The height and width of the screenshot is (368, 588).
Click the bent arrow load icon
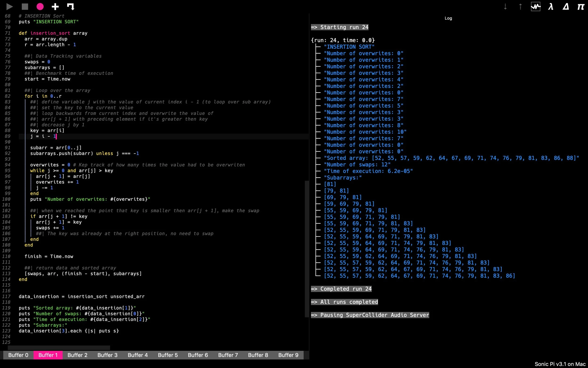coord(71,7)
